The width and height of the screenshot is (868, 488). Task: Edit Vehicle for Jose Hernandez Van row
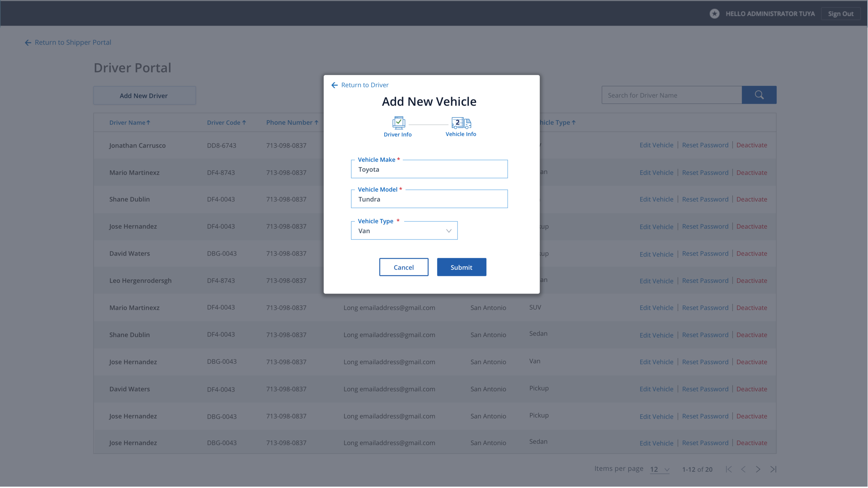point(656,362)
